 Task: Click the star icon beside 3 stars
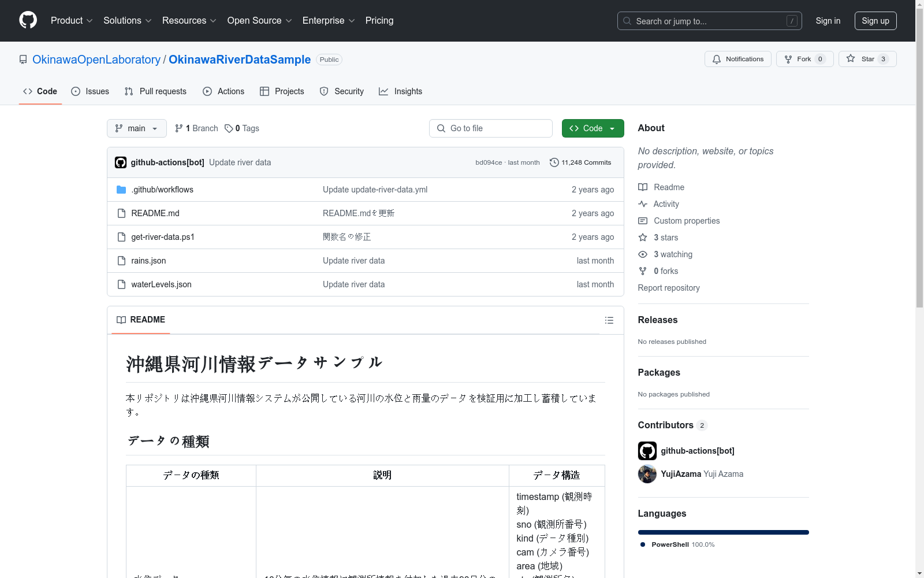click(643, 238)
